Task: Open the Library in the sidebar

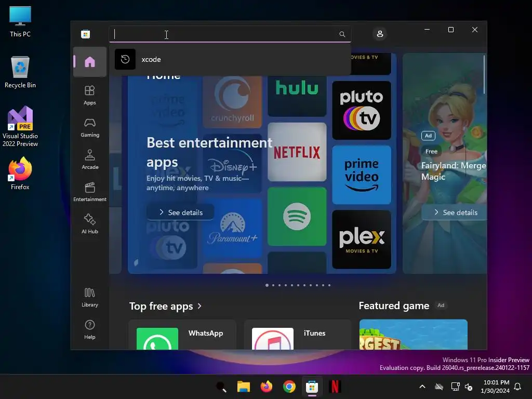Action: [x=89, y=297]
